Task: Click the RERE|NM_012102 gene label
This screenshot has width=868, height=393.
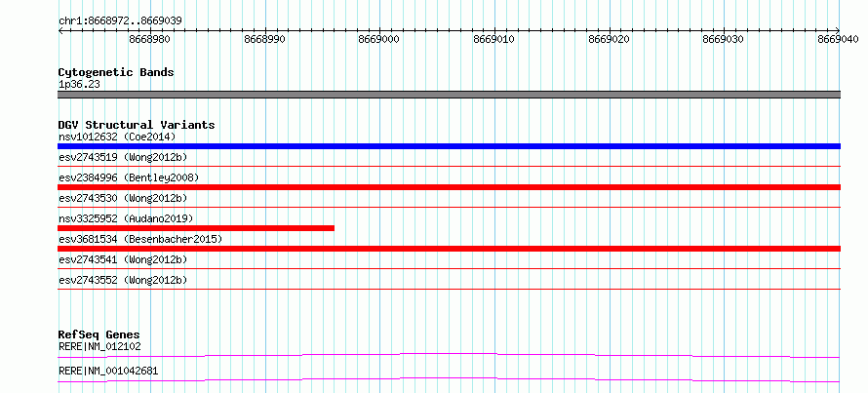Action: (x=99, y=347)
